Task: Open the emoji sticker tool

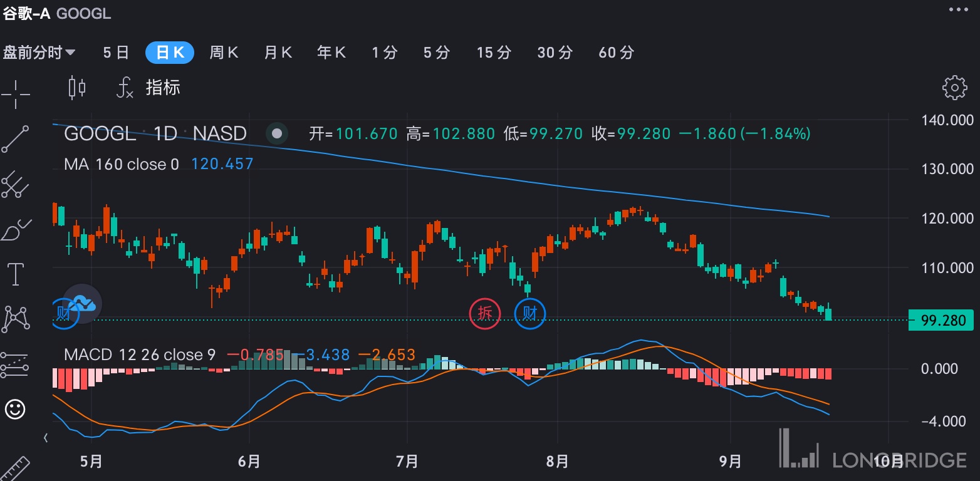Action: tap(15, 409)
